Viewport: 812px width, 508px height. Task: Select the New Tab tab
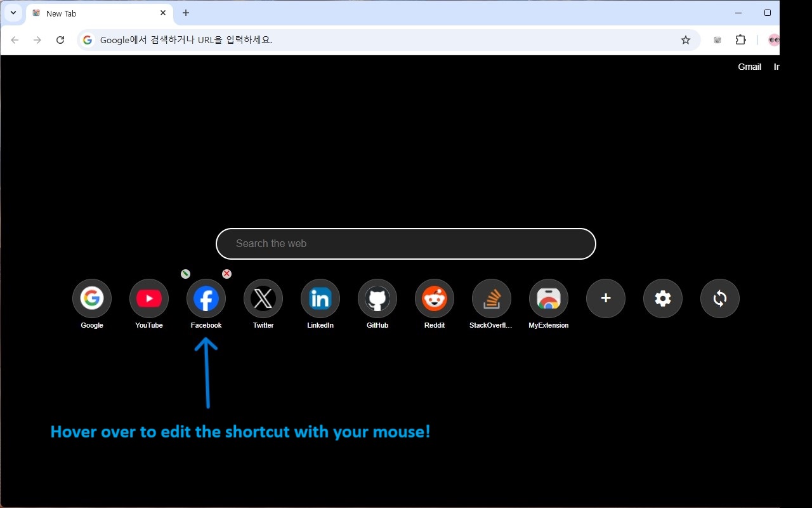[x=100, y=13]
